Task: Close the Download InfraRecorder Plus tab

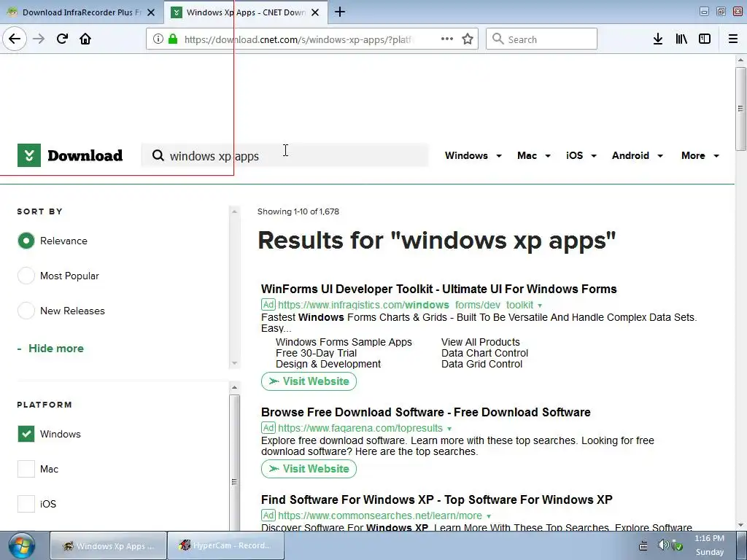Action: coord(151,12)
